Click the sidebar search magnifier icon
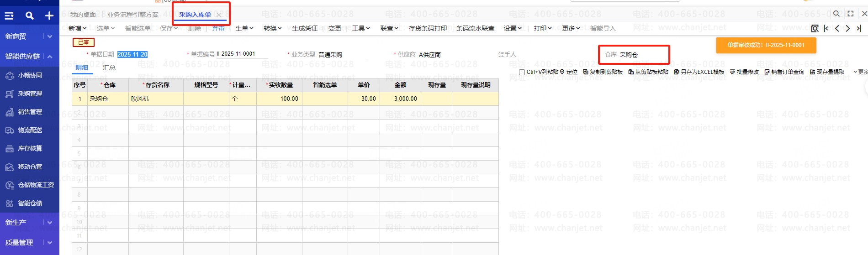Screen dimensions: 868x255 (30, 16)
